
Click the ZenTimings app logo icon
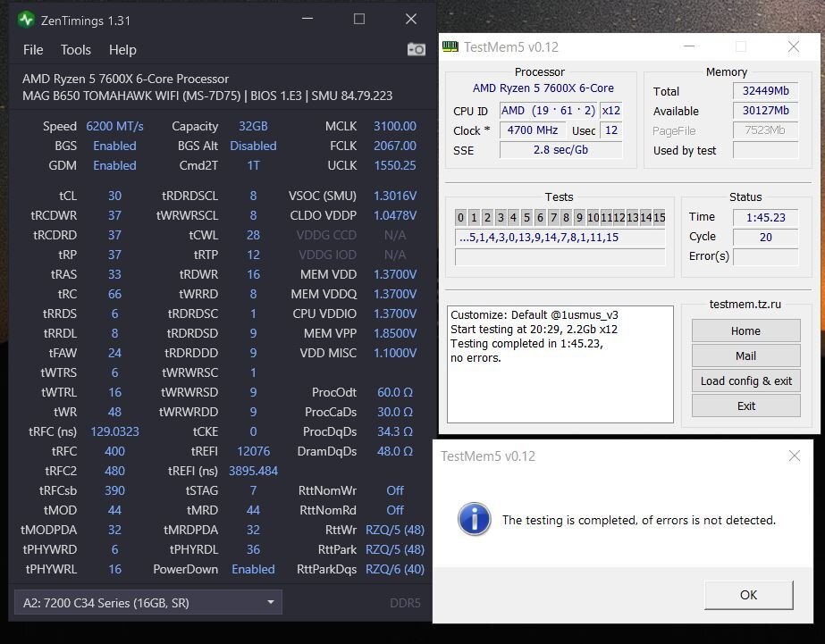tap(25, 20)
